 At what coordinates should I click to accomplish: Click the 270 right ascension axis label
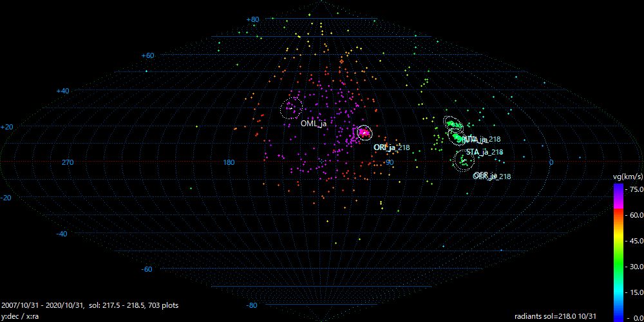[68, 162]
